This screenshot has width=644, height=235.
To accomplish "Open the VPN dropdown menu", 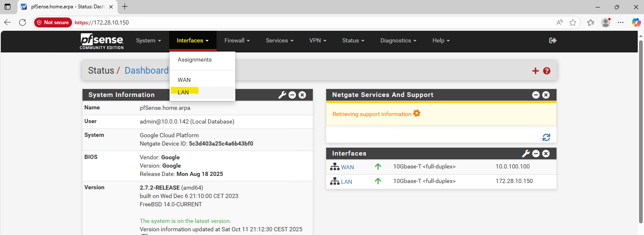I will click(x=318, y=40).
